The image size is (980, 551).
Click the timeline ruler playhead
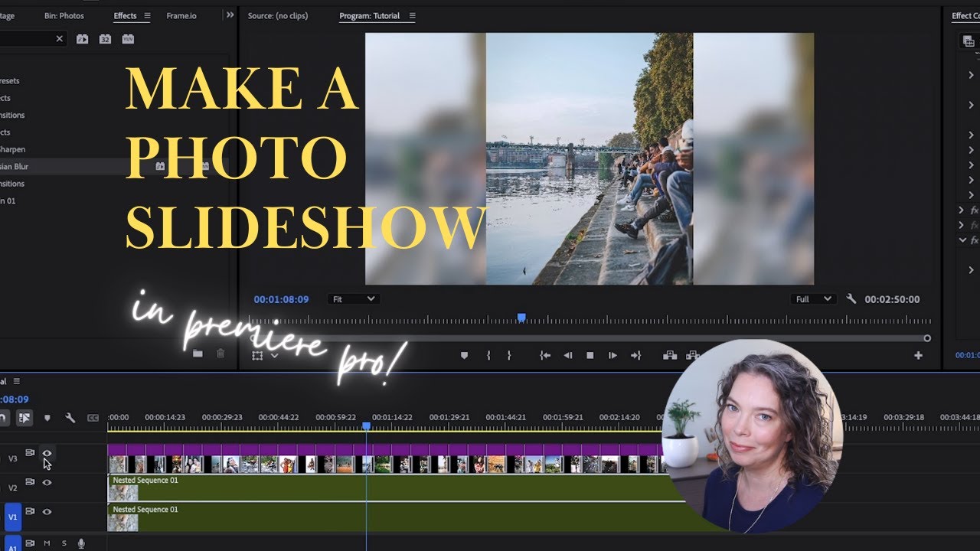click(x=366, y=426)
